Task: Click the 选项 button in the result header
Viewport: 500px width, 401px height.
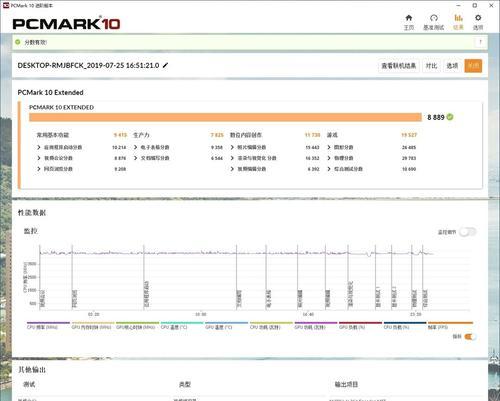Action: coord(452,66)
